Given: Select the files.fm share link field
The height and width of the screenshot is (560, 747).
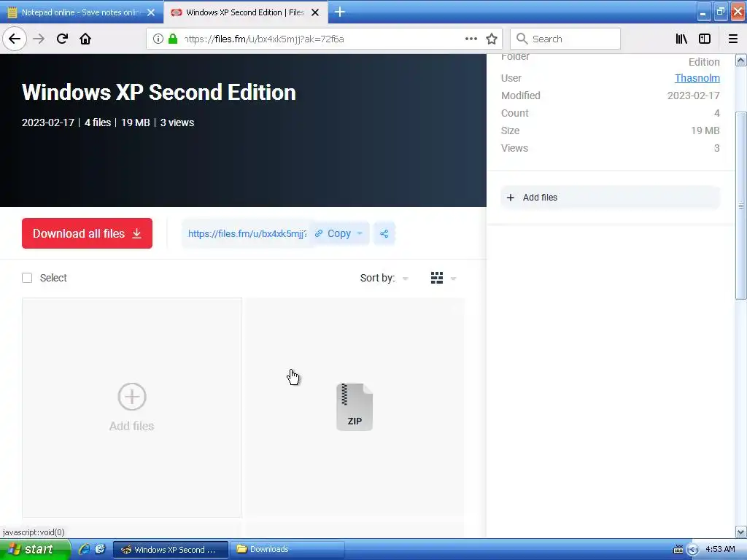Looking at the screenshot, I should click(247, 233).
